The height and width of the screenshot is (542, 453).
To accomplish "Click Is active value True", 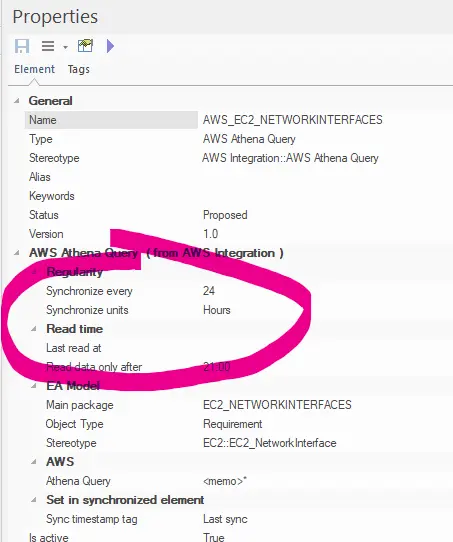I will click(x=214, y=537).
